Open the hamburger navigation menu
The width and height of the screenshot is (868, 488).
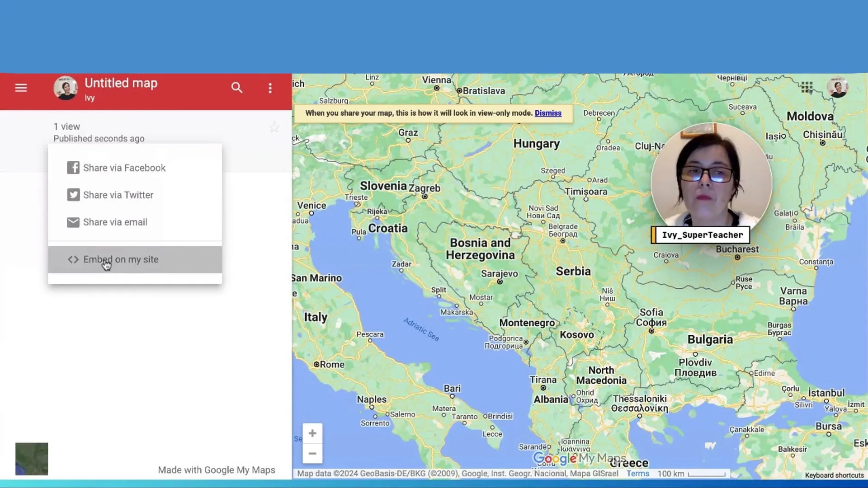pyautogui.click(x=21, y=88)
